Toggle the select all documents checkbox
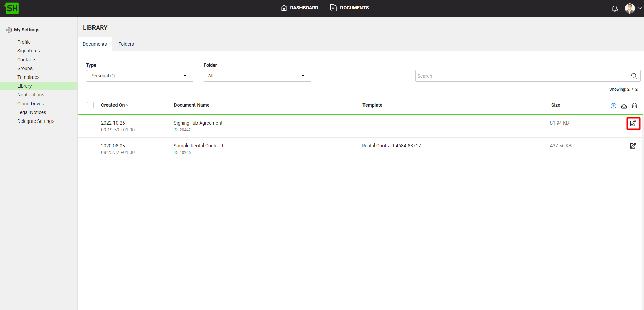The width and height of the screenshot is (644, 310). (x=90, y=105)
